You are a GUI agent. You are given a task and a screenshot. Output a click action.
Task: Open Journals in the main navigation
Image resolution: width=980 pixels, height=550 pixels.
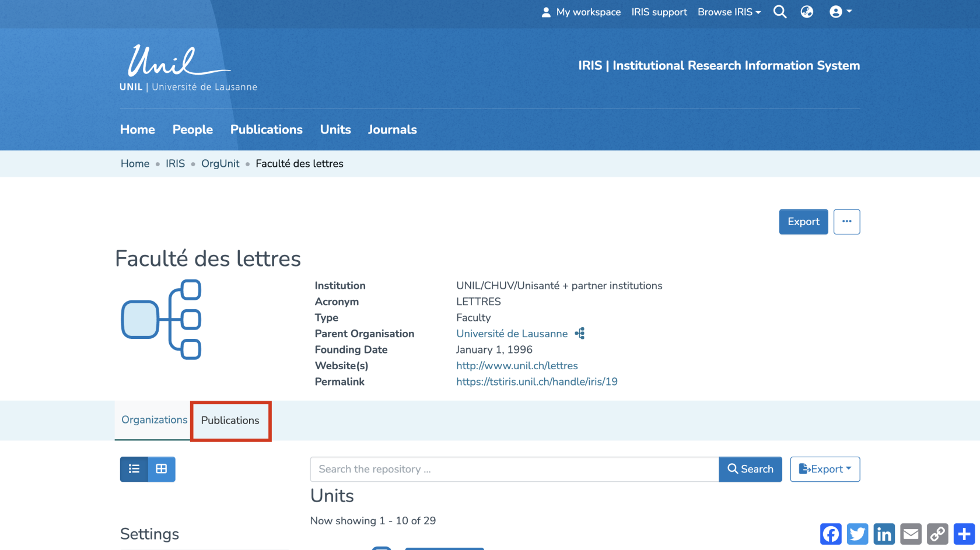coord(392,129)
